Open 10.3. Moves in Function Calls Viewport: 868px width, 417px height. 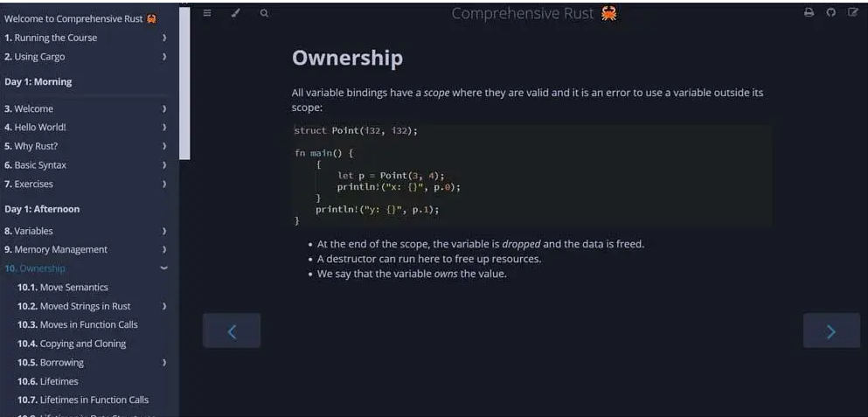pos(78,324)
